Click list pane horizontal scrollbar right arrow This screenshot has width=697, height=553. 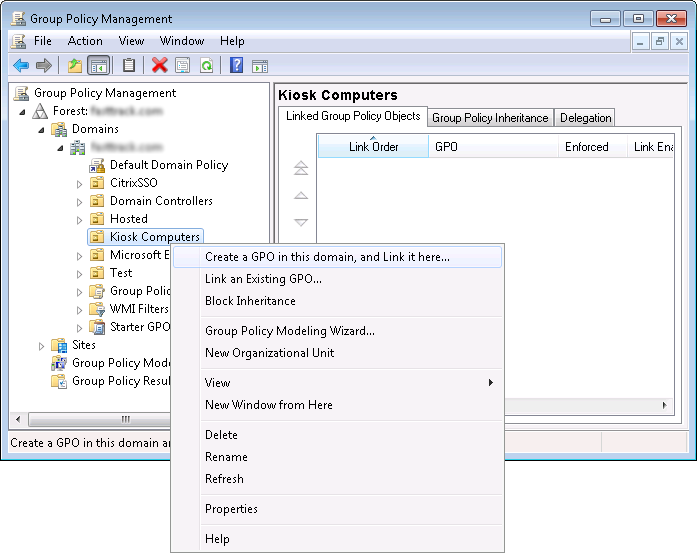(665, 405)
